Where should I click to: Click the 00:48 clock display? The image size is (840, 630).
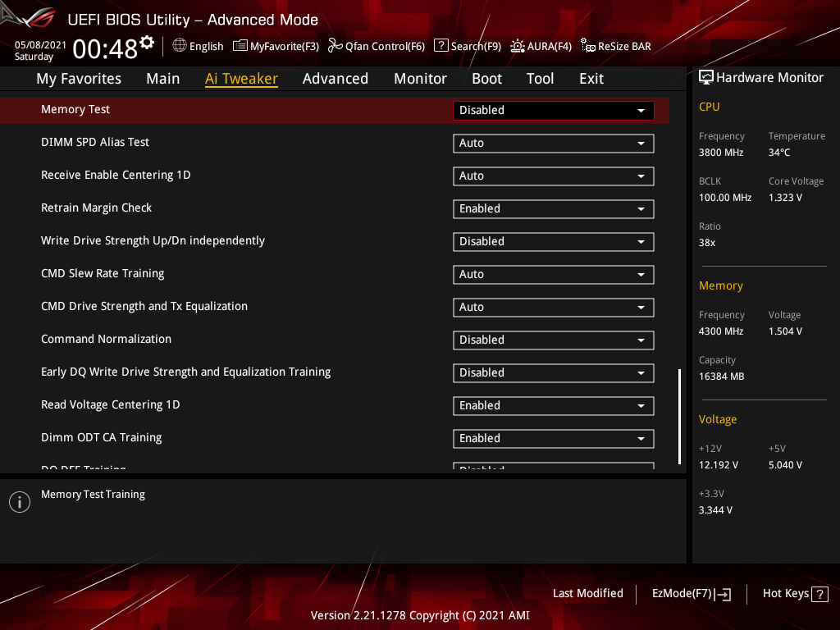(106, 49)
